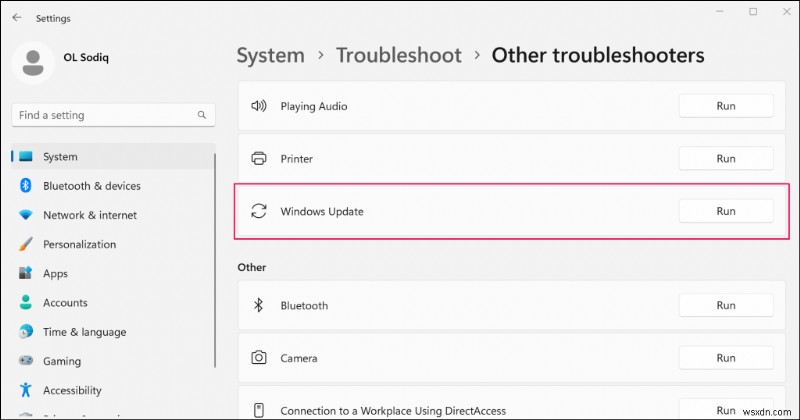Open Bluetooth & devices settings
Image resolution: width=800 pixels, height=420 pixels.
(113, 186)
